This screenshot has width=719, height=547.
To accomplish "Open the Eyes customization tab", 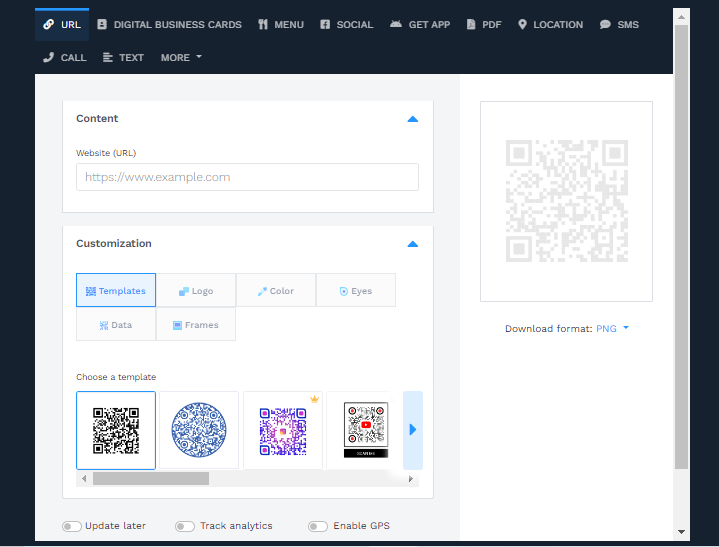I will (356, 290).
